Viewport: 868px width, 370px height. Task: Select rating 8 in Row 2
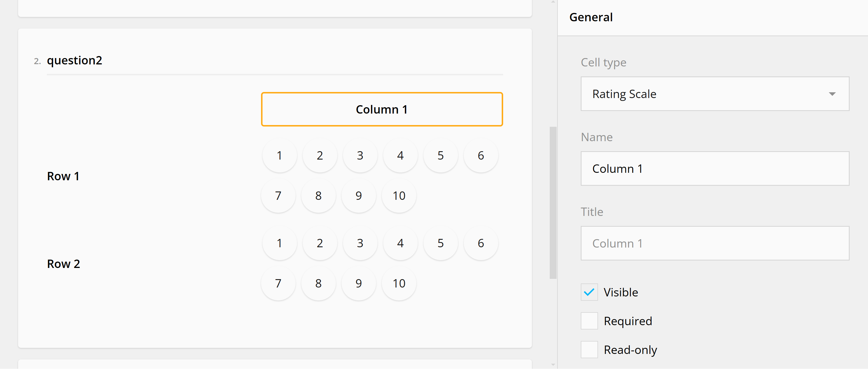(x=318, y=283)
